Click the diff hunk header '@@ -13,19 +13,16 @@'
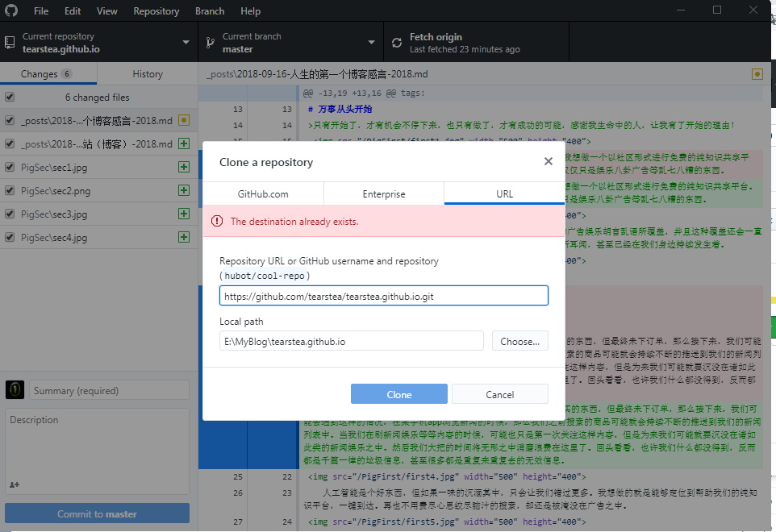The image size is (776, 532). (x=364, y=93)
